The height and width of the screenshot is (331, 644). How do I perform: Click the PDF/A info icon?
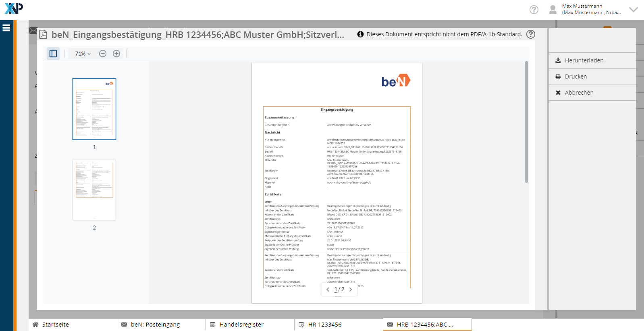pyautogui.click(x=360, y=34)
